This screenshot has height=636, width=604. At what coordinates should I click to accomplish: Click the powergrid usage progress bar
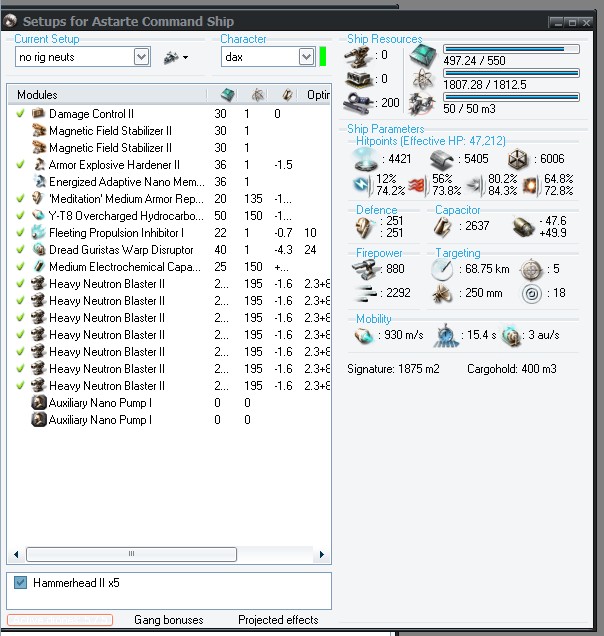[x=511, y=73]
